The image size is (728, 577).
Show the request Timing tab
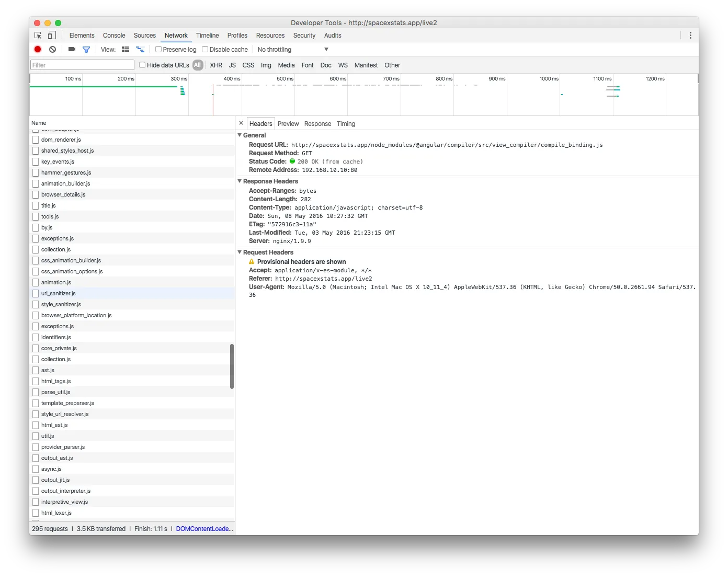coord(346,124)
